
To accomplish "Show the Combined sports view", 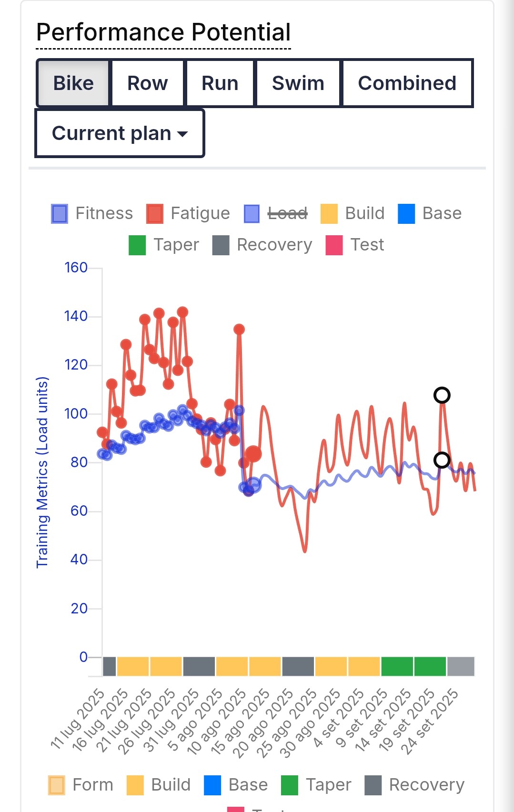I will click(x=407, y=83).
